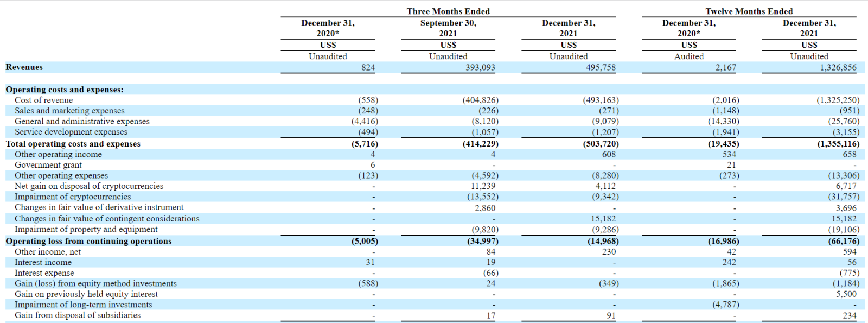Select the interest expense value (775)
868x323 pixels.
850,273
